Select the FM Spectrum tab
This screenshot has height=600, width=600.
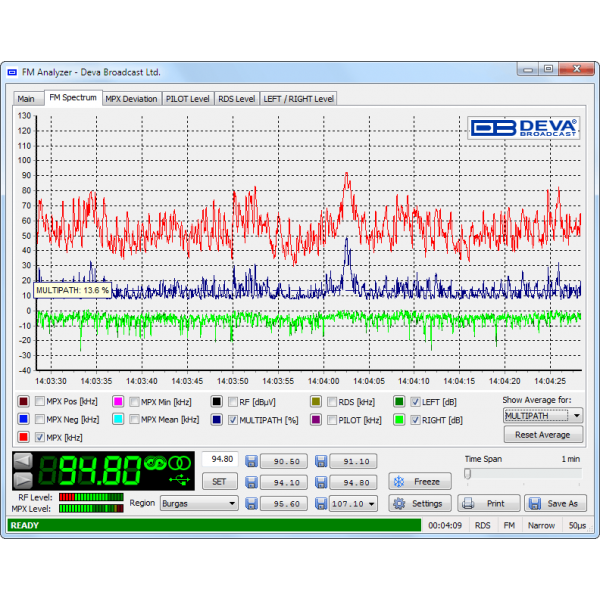click(x=73, y=98)
